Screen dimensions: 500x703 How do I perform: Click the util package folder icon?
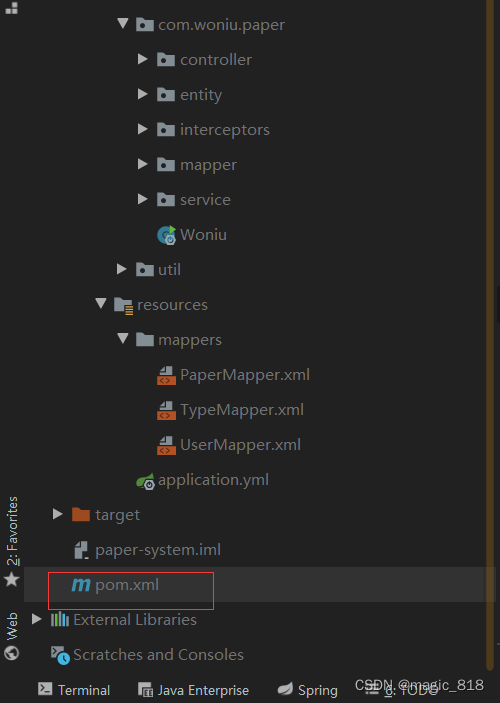(x=145, y=269)
